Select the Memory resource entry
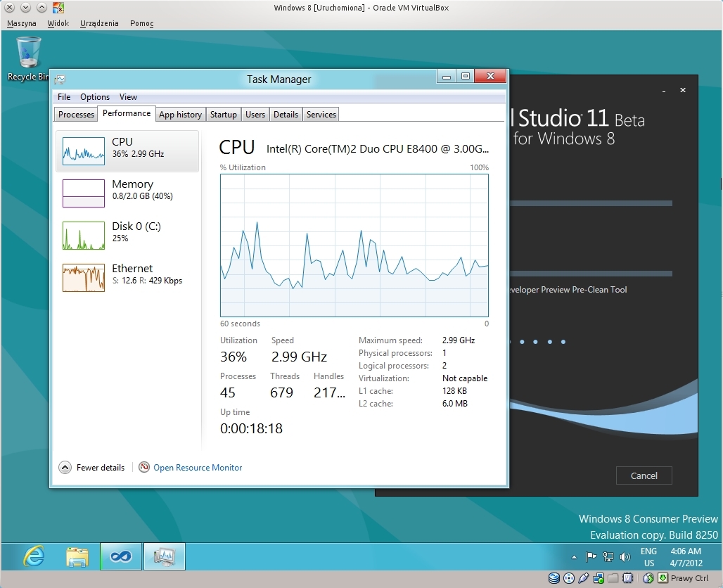The width and height of the screenshot is (723, 588). [127, 193]
